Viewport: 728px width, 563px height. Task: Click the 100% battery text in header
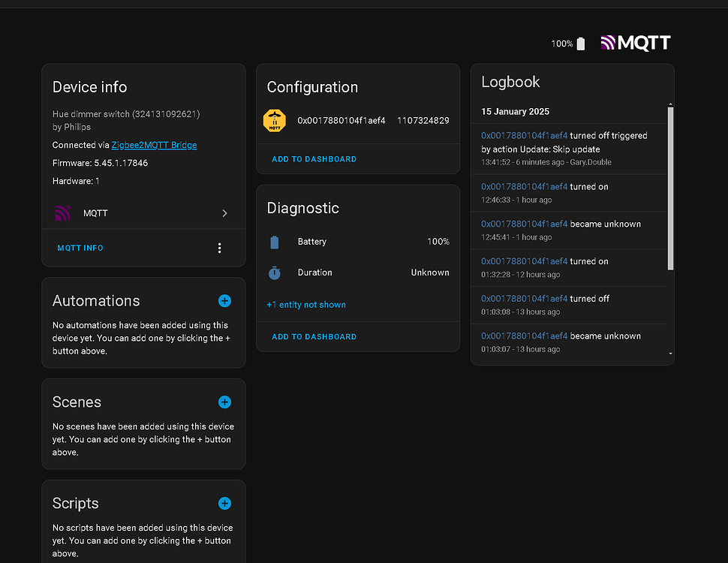pos(562,44)
